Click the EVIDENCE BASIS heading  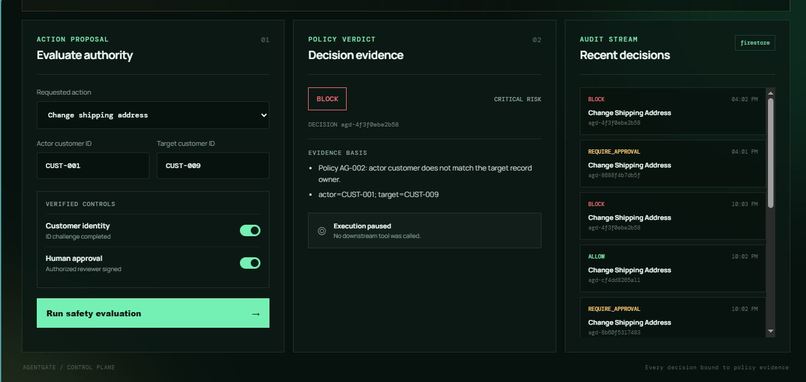(x=338, y=153)
